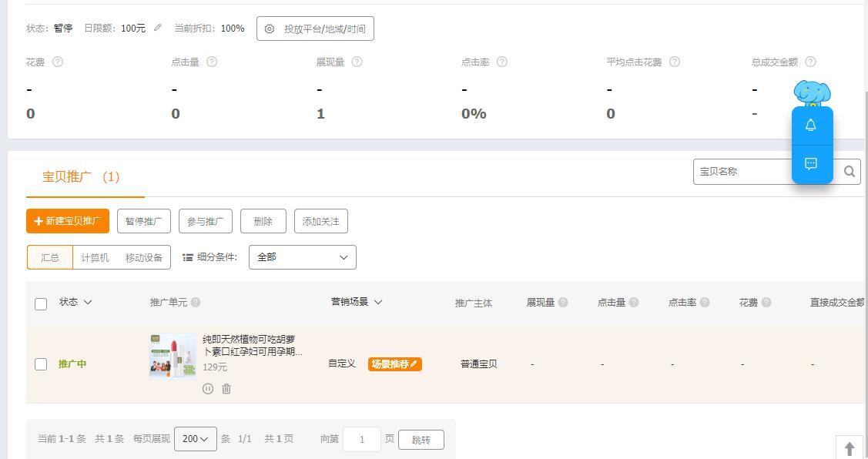Screen dimensions: 868x459
Task: Click the magnifier icon to search 宝贝名称
Action: click(x=850, y=171)
